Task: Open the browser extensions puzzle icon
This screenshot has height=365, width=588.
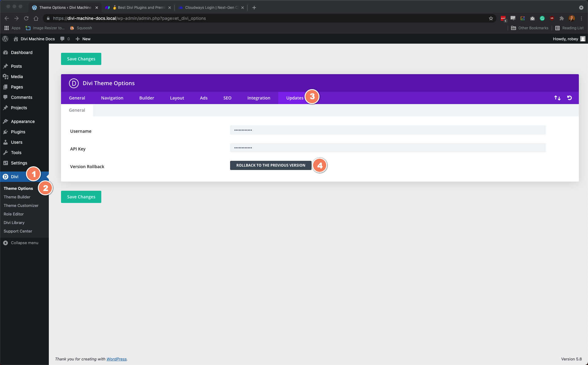Action: (x=561, y=18)
